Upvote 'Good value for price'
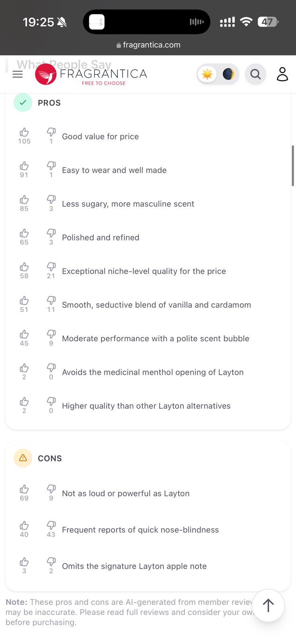Image resolution: width=296 pixels, height=644 pixels. point(24,132)
